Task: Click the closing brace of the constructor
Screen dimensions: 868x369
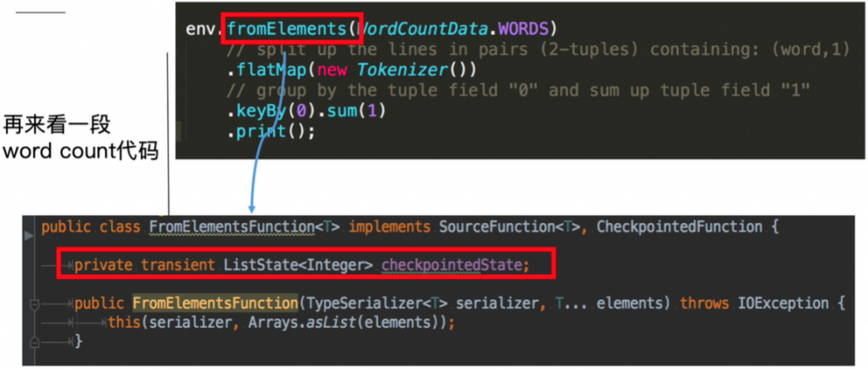Action: point(78,341)
